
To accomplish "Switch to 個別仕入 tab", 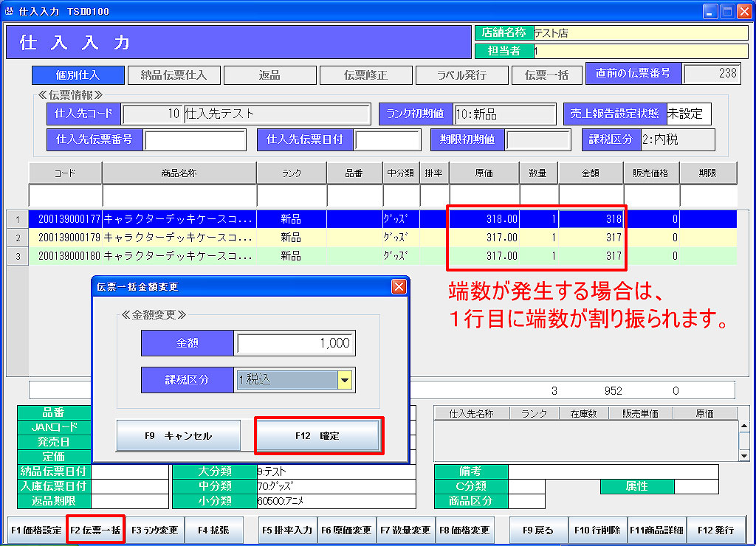I will coord(77,75).
